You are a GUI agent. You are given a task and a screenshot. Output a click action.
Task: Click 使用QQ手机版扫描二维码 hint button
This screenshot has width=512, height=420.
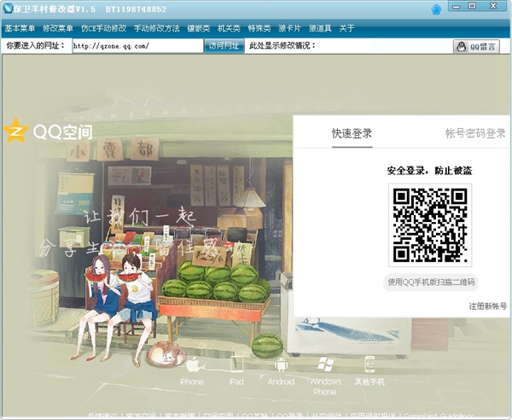pos(431,283)
